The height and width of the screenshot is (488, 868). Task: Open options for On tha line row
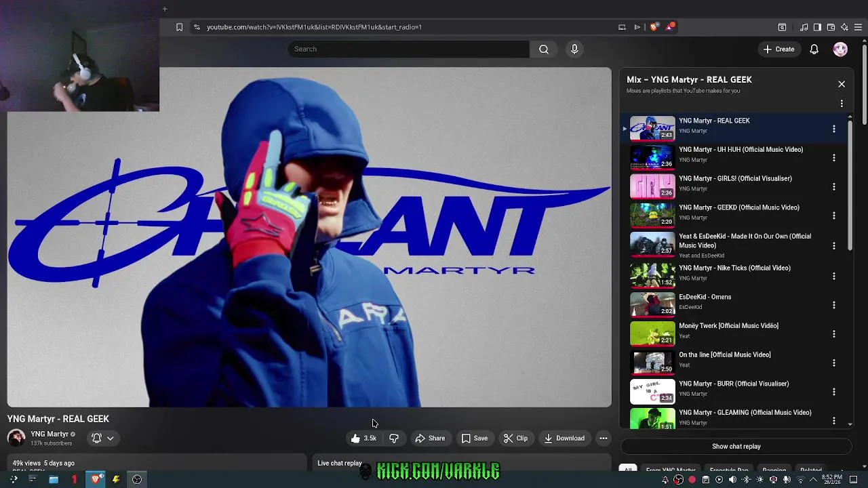[x=833, y=363]
